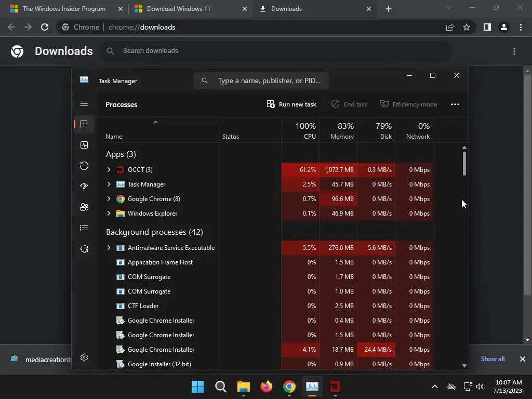Screen dimensions: 532x399
Task: Select the Processes sidebar icon
Action: 84,124
